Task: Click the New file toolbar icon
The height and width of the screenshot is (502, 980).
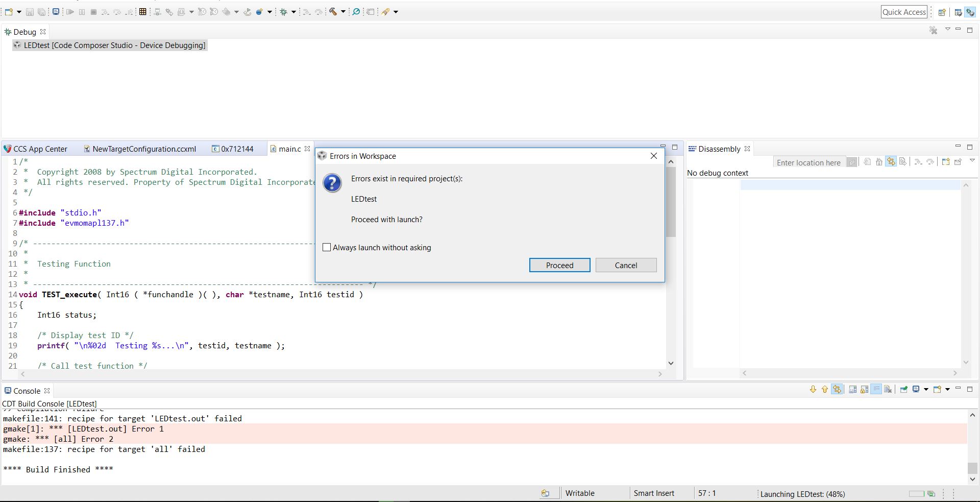Action: (9, 12)
